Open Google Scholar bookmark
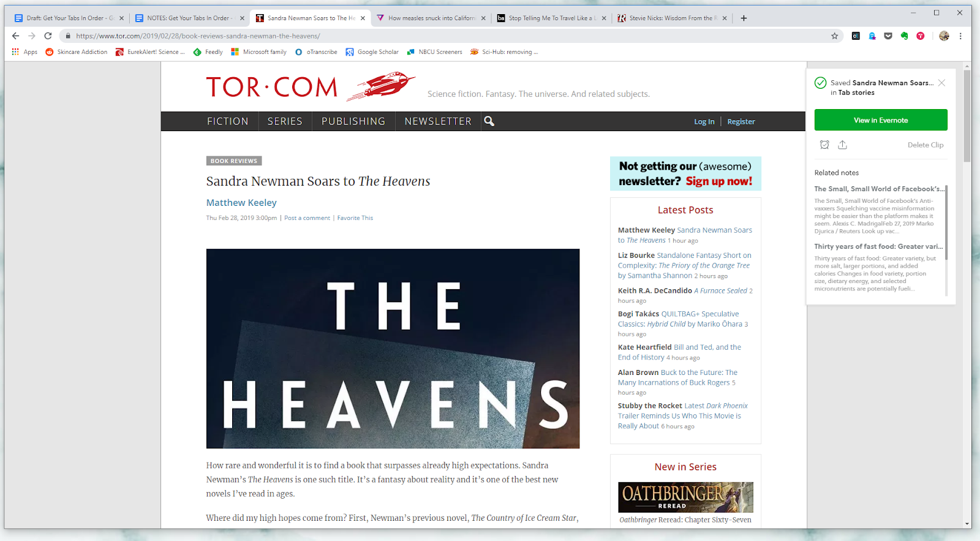Viewport: 980px width, 541px height. [372, 52]
